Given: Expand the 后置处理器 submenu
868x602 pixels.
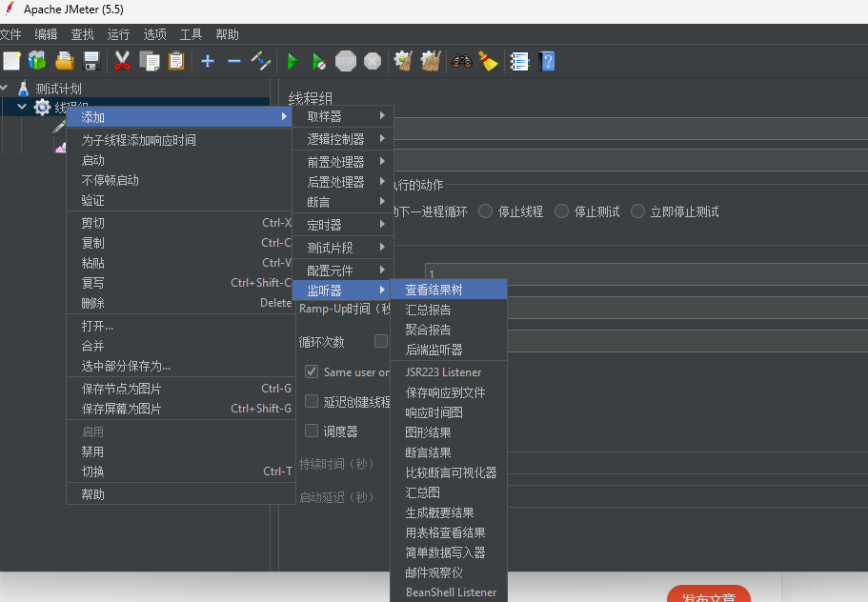Looking at the screenshot, I should pos(343,182).
